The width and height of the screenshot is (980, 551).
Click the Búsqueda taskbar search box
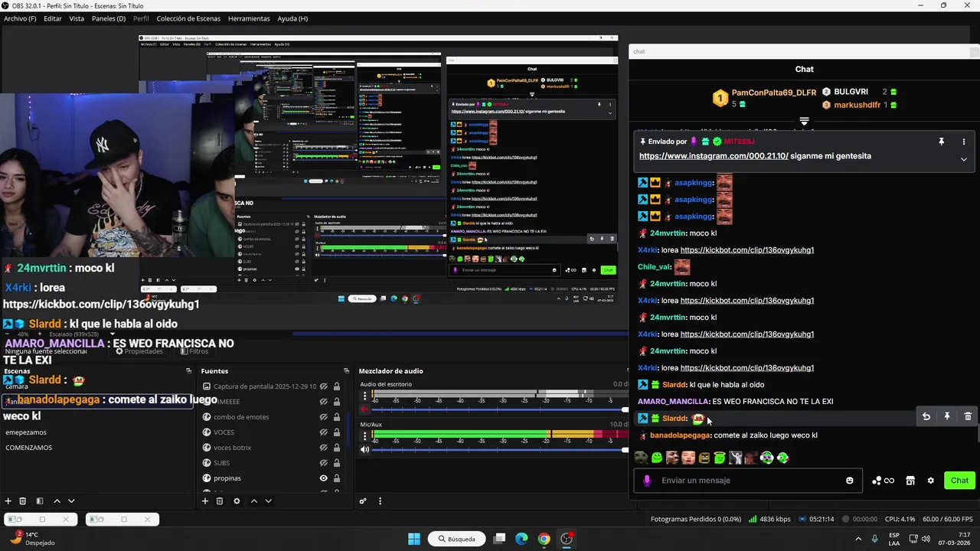coord(457,539)
